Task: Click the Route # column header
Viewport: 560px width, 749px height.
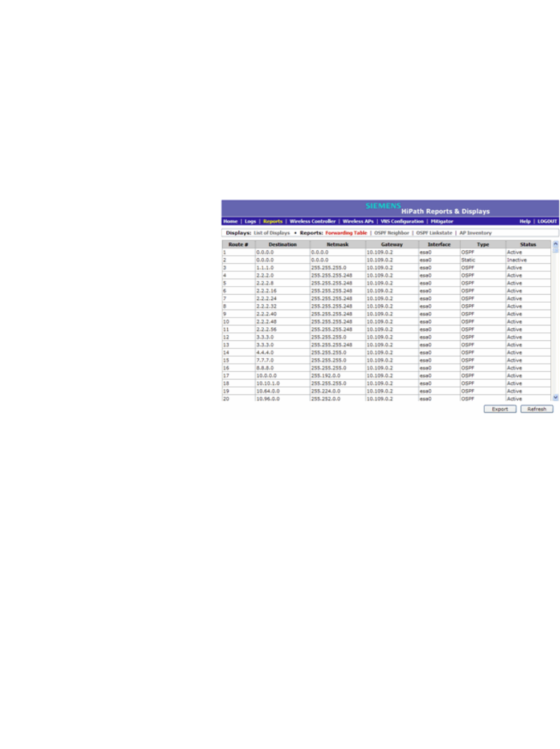Action: coord(238,245)
